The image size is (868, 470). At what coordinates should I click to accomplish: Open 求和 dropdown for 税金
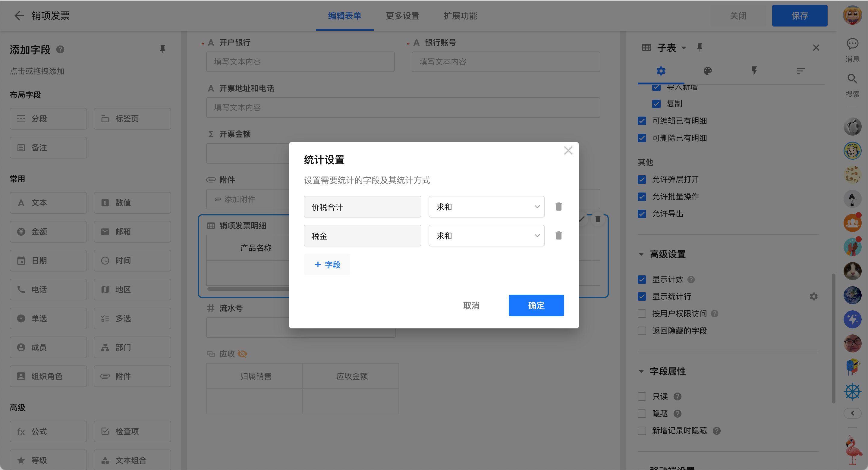pyautogui.click(x=486, y=236)
